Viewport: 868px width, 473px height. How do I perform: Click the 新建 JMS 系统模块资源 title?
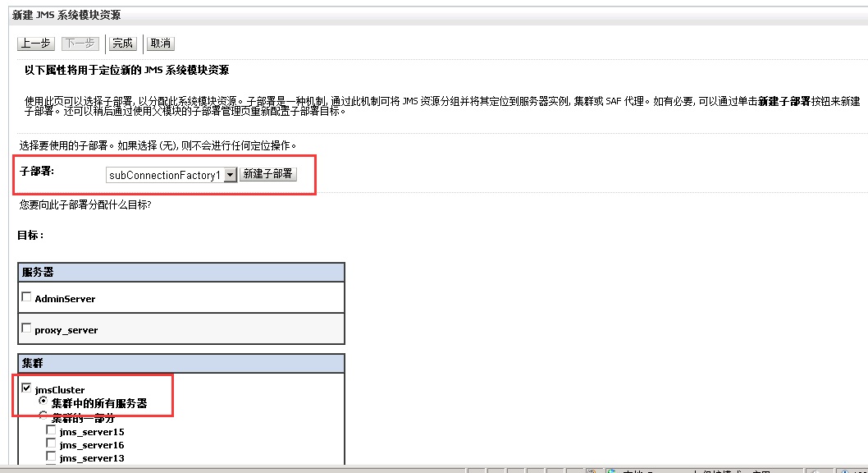(66, 15)
